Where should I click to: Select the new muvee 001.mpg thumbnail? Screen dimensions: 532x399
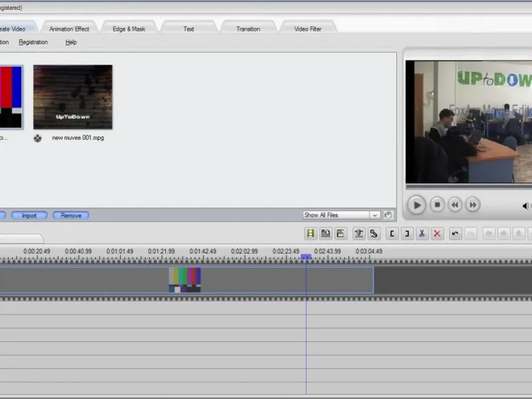72,97
